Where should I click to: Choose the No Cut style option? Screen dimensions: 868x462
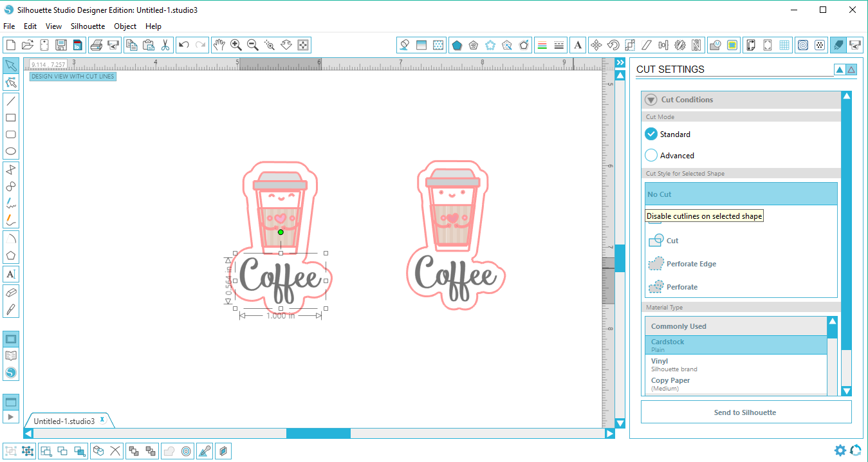pos(741,194)
